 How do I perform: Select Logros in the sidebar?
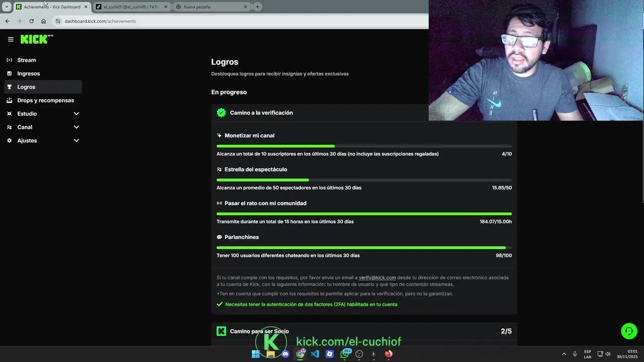(x=43, y=87)
